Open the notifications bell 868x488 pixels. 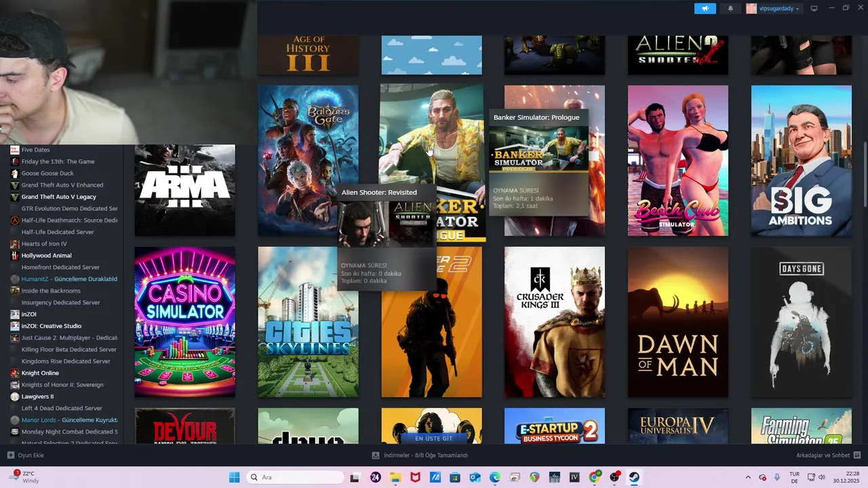pyautogui.click(x=730, y=8)
